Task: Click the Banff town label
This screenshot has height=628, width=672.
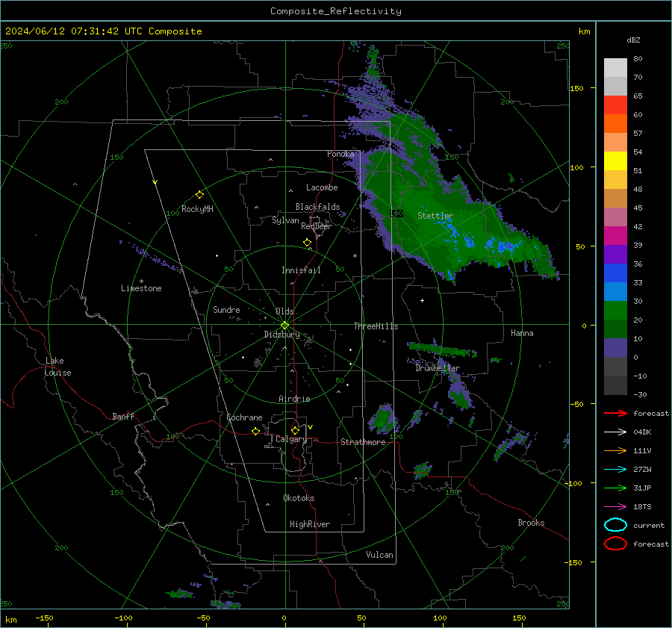Action: point(123,416)
